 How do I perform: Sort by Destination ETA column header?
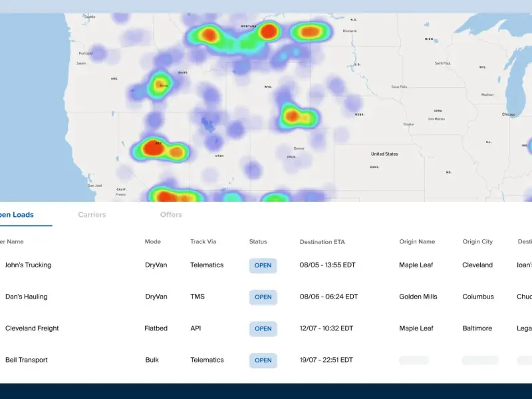click(323, 242)
